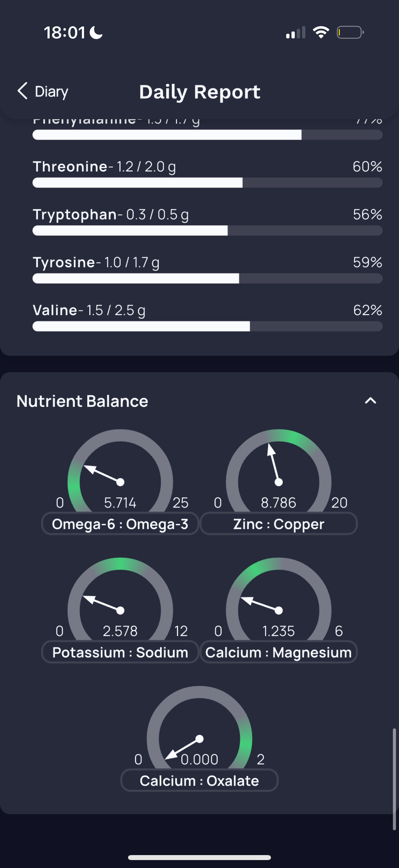Tap the Tryptophan progress bar
The width and height of the screenshot is (399, 868).
(x=207, y=230)
